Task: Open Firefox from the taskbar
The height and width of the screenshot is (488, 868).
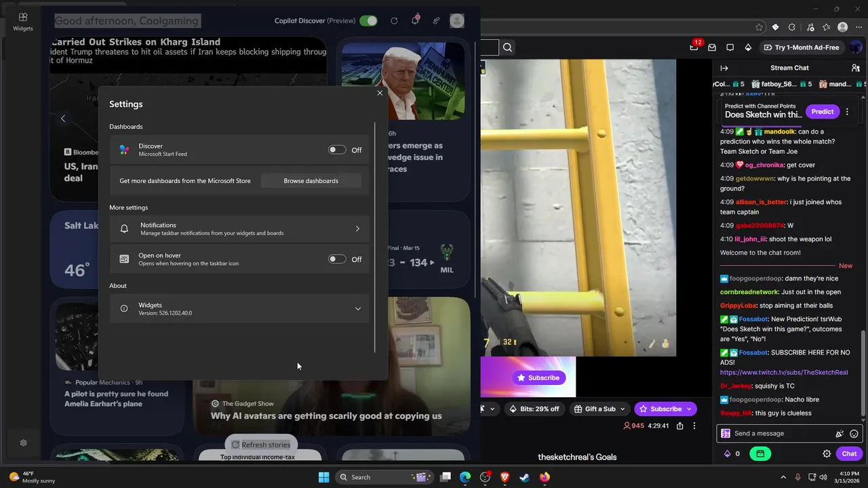Action: point(545,477)
